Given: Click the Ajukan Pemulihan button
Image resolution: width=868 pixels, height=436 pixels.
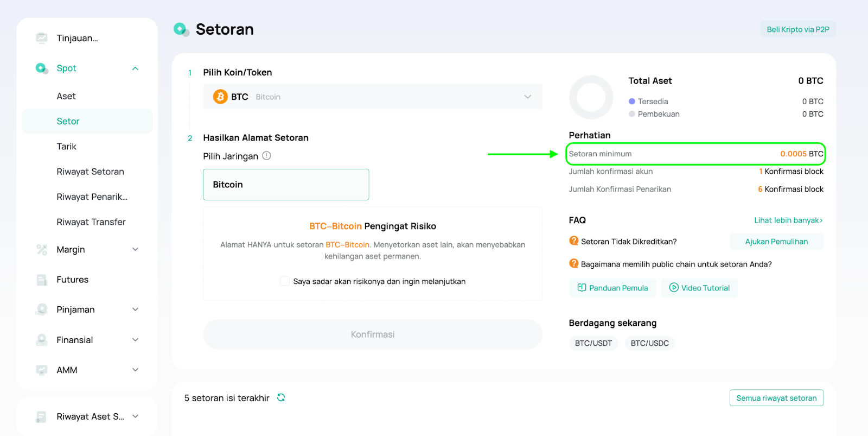Looking at the screenshot, I should point(776,242).
